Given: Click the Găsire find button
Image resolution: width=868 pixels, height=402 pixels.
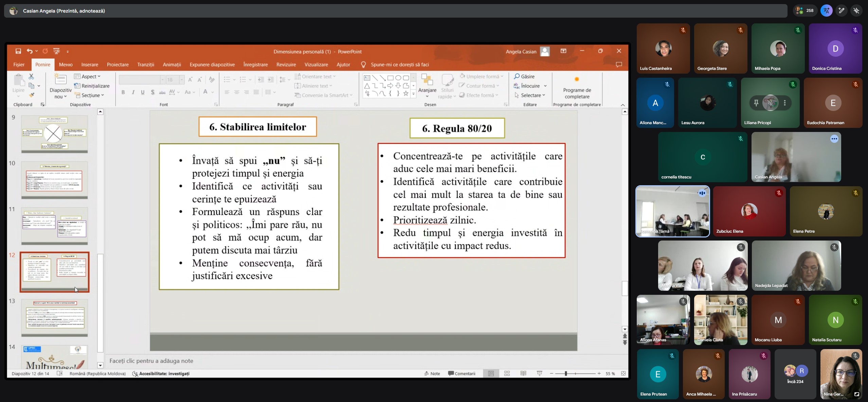Looking at the screenshot, I should pyautogui.click(x=524, y=77).
